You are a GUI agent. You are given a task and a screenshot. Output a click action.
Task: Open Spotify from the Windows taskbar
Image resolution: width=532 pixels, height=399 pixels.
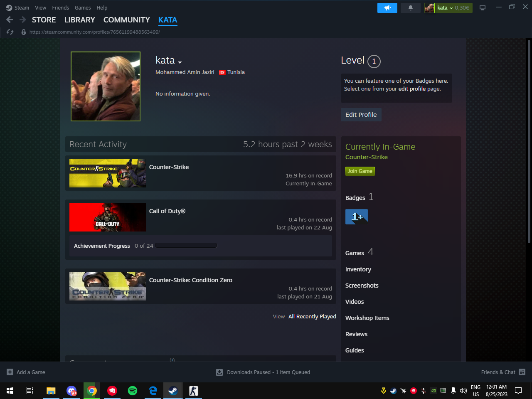pos(133,391)
